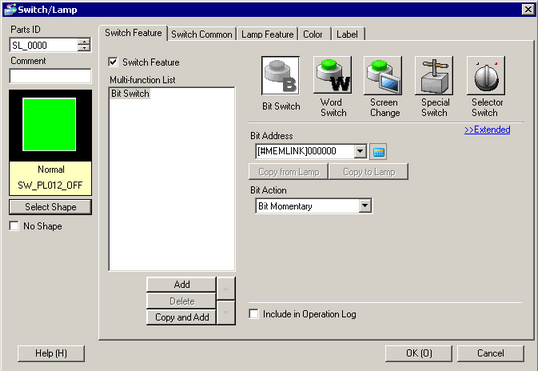538x371 pixels.
Task: Enable the No Shape checkbox
Action: click(x=14, y=226)
